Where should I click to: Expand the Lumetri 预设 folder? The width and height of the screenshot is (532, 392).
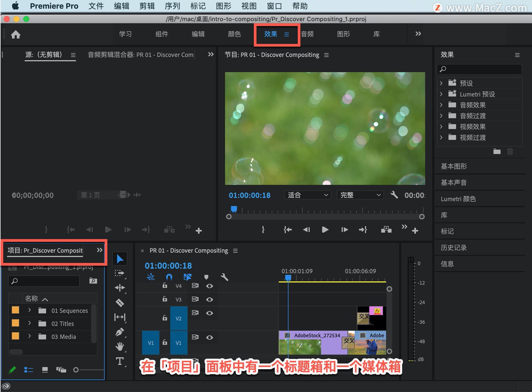click(441, 94)
